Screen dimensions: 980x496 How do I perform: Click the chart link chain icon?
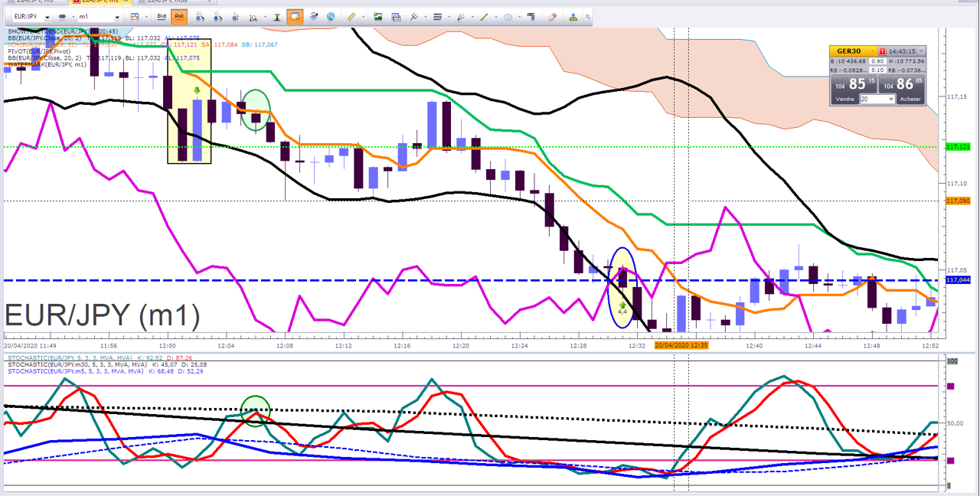point(62,17)
